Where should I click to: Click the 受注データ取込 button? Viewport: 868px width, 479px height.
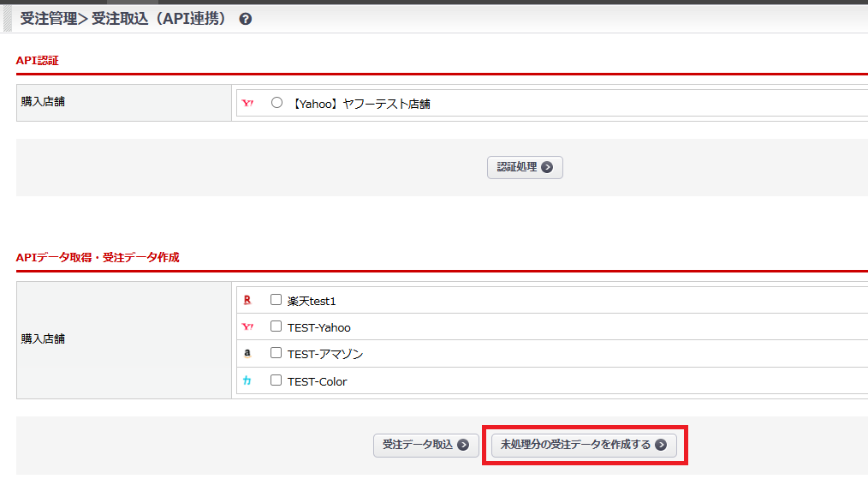tap(426, 446)
